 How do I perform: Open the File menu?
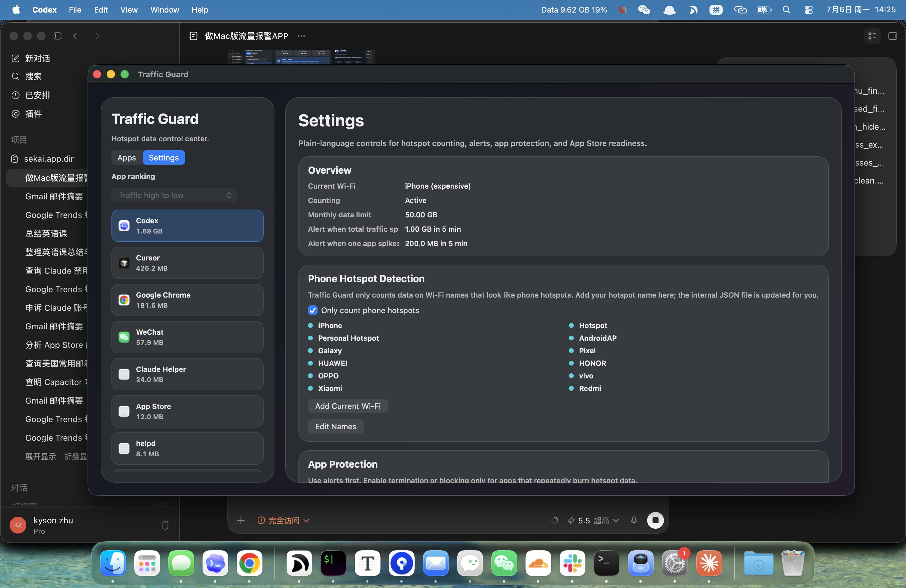click(x=75, y=10)
